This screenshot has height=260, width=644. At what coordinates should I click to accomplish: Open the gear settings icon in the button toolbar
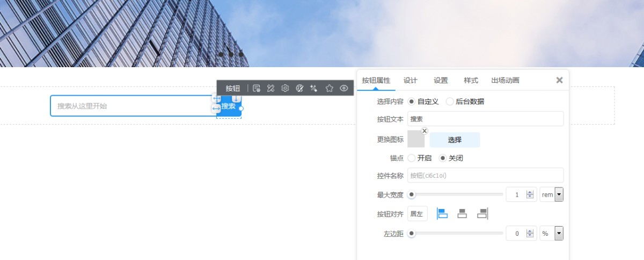[286, 88]
